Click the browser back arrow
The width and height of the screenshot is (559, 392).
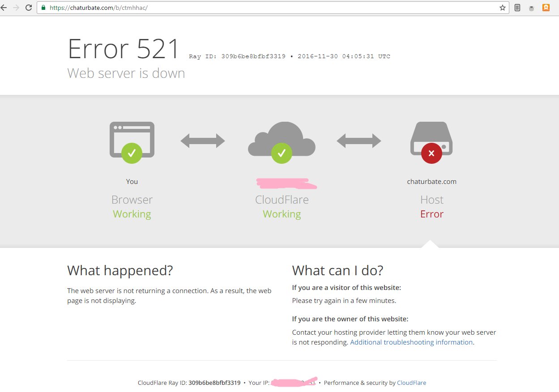tap(4, 8)
